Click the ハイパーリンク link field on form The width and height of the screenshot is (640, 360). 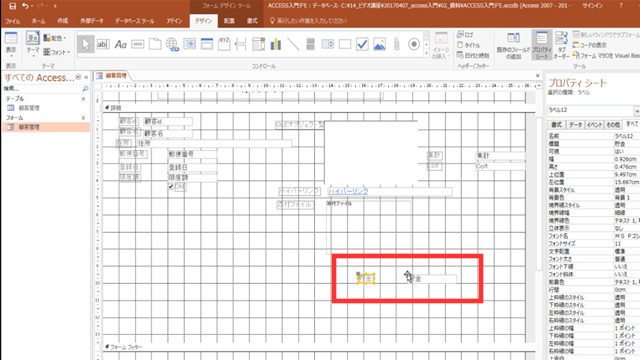tap(390, 191)
